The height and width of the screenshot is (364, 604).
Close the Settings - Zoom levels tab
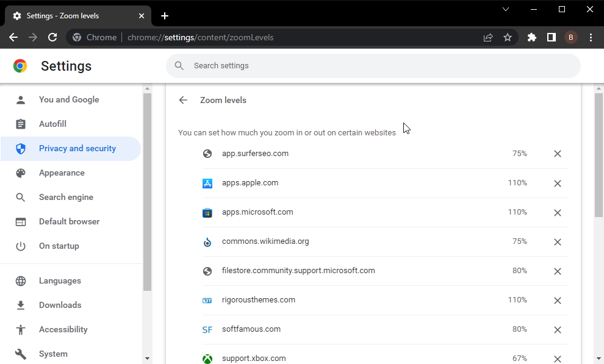(142, 16)
